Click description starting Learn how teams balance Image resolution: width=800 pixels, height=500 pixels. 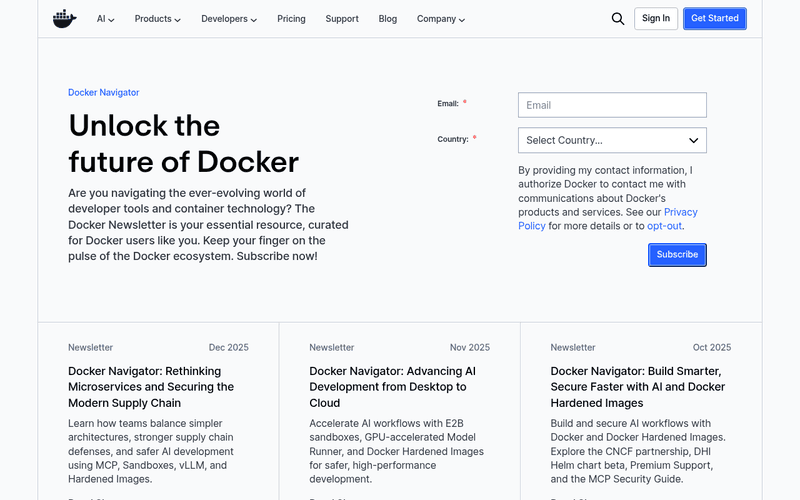coord(151,451)
